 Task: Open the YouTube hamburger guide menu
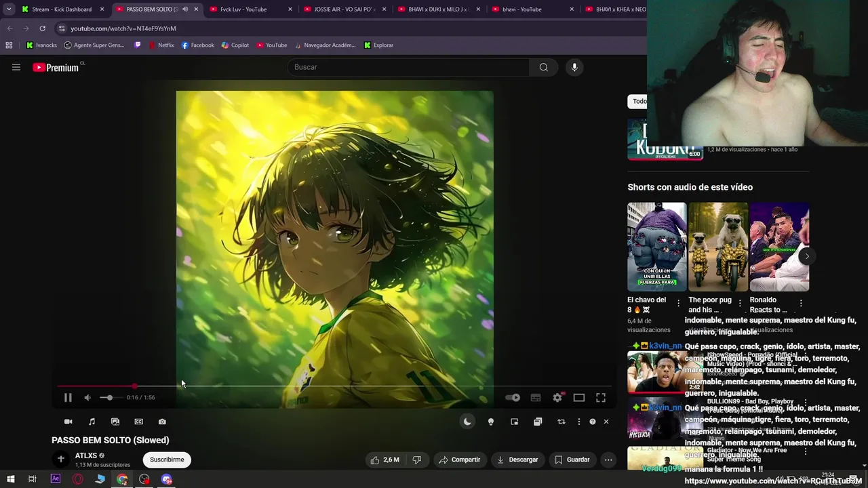point(16,67)
